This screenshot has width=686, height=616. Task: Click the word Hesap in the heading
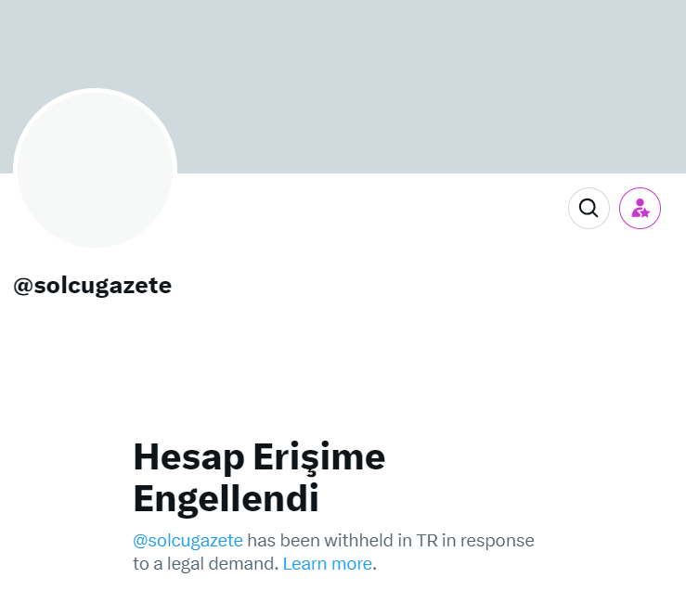tap(188, 457)
